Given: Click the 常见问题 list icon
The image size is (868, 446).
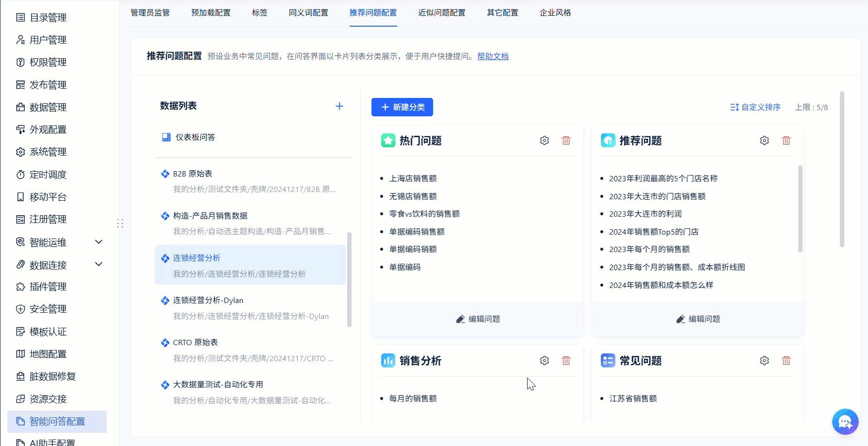Looking at the screenshot, I should tap(608, 361).
